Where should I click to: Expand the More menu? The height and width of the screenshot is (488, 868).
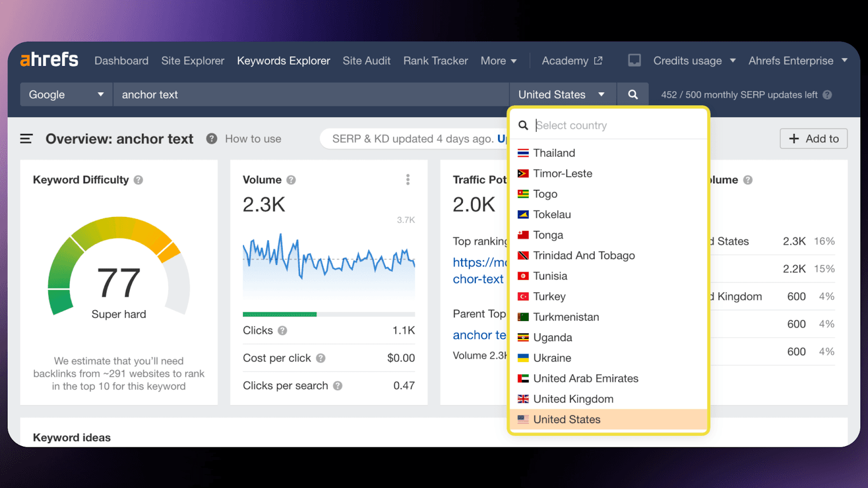[x=499, y=61]
